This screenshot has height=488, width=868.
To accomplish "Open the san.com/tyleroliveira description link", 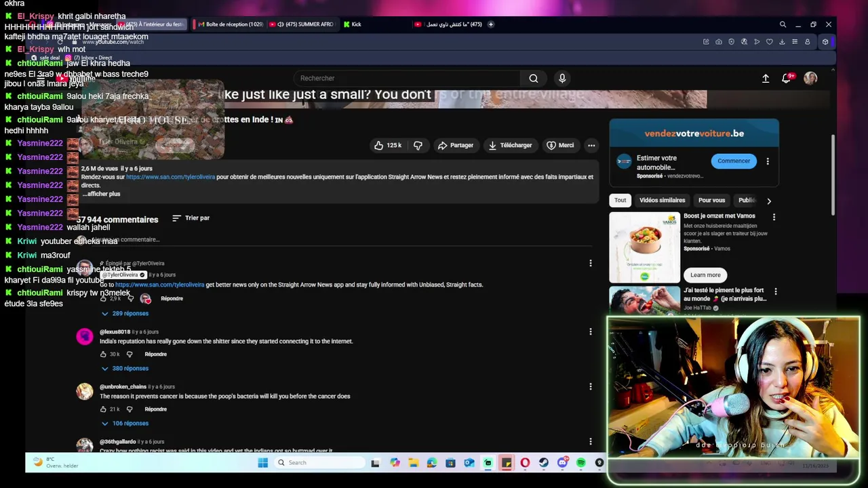I will 170,177.
